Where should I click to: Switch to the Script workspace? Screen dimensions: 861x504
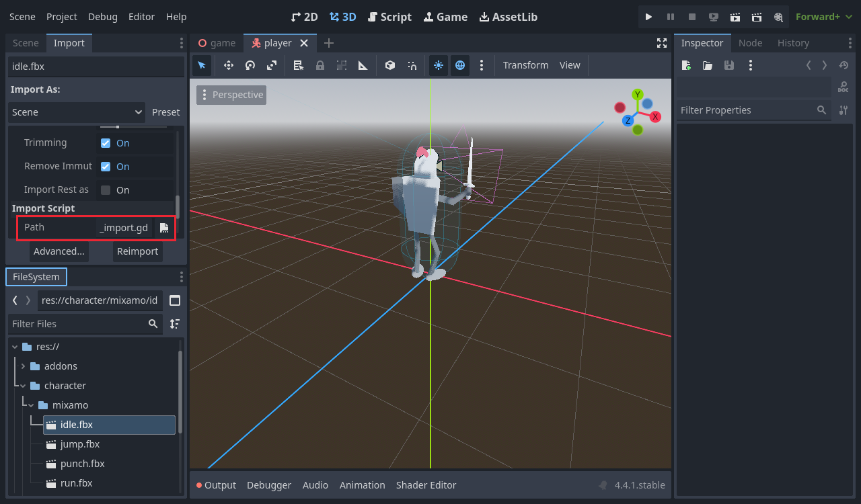coord(389,17)
